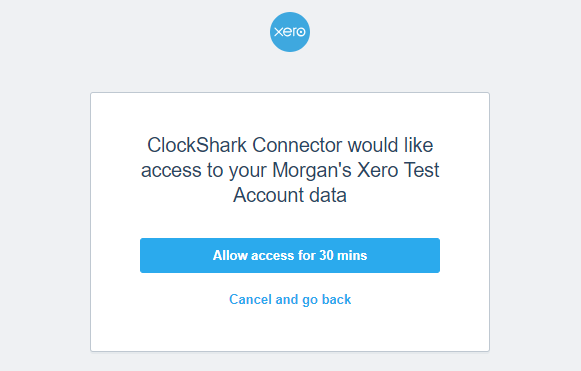Click the 'xero' text inside the logo
The height and width of the screenshot is (371, 581).
290,32
